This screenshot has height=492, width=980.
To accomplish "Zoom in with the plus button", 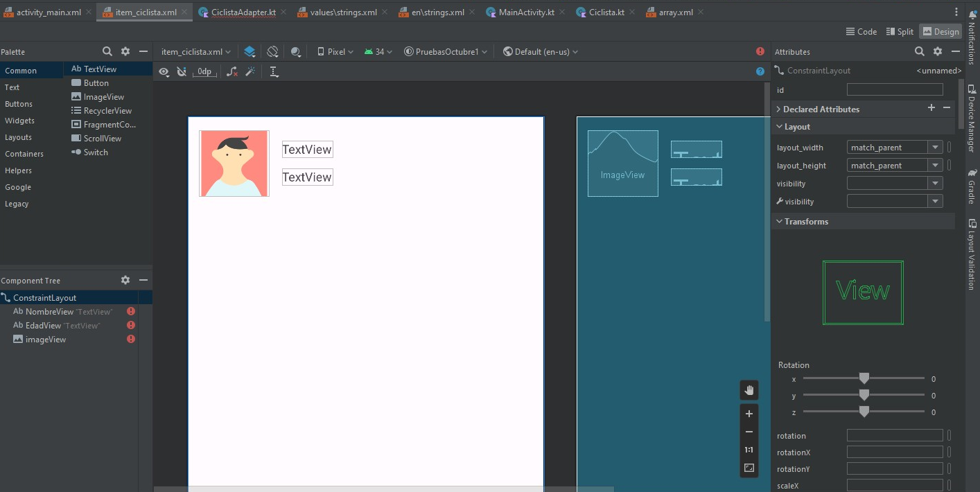I will click(749, 414).
